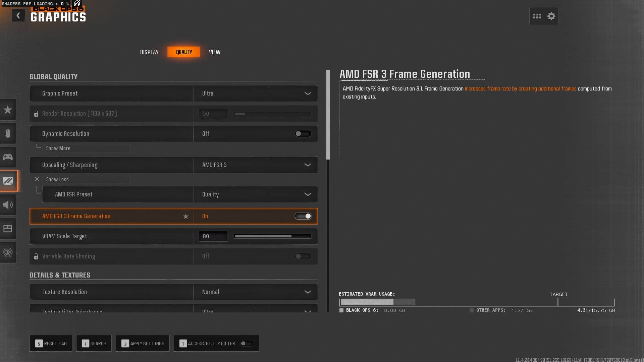Click the Render Resolution value field 59
644x362 pixels.
(x=213, y=114)
